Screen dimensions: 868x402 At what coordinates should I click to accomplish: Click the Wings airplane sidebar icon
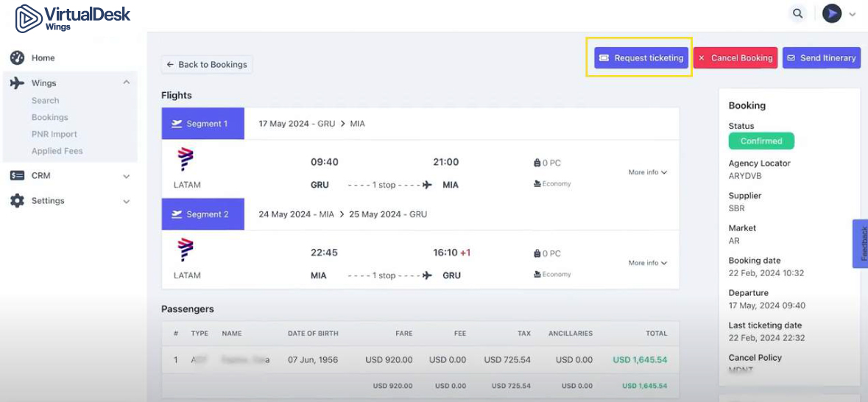(17, 83)
